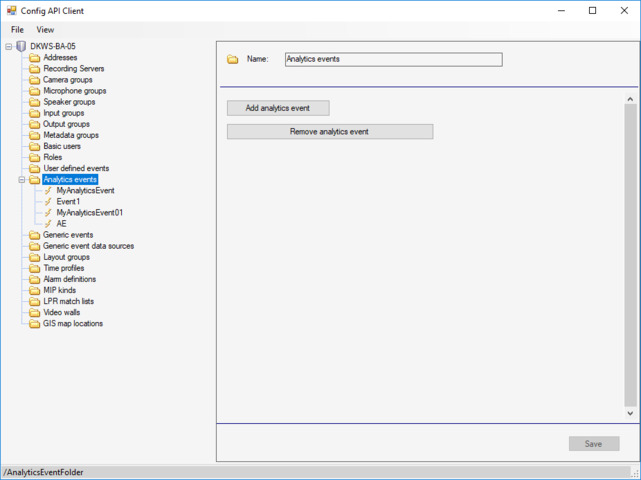Click the Name text field
Image resolution: width=641 pixels, height=480 pixels.
click(393, 60)
